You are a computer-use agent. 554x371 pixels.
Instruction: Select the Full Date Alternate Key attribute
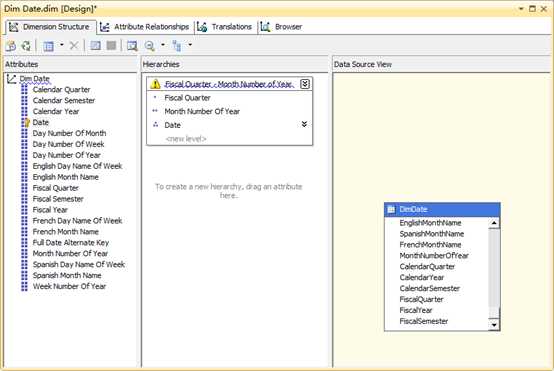71,243
